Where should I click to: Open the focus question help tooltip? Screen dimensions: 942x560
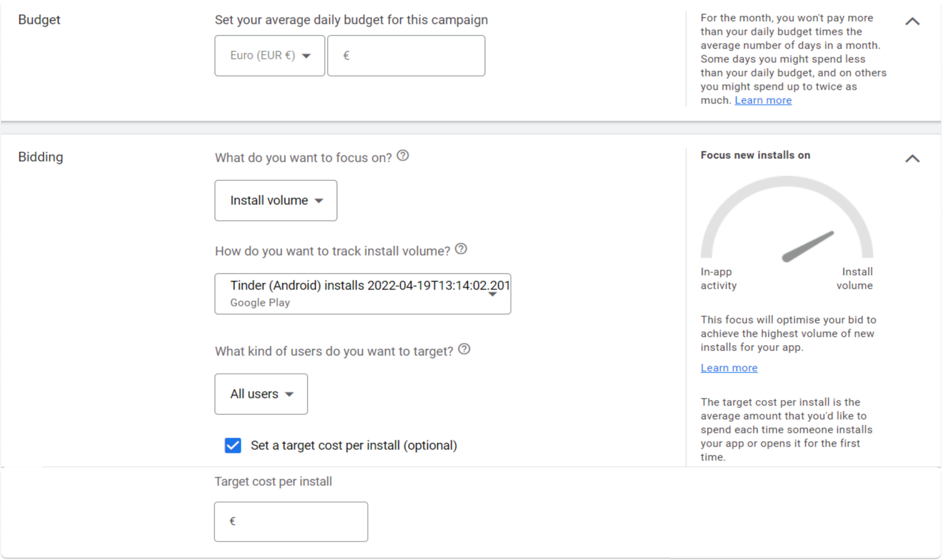coord(402,156)
